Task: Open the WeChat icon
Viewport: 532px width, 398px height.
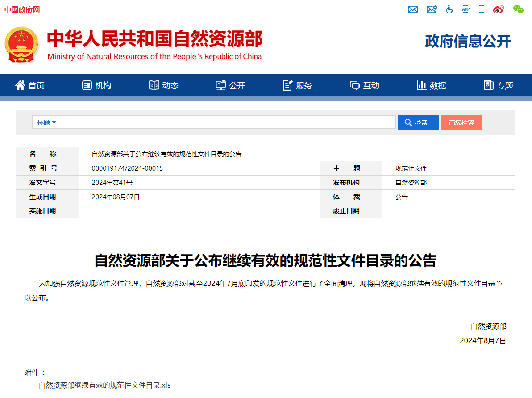Action: coord(518,9)
